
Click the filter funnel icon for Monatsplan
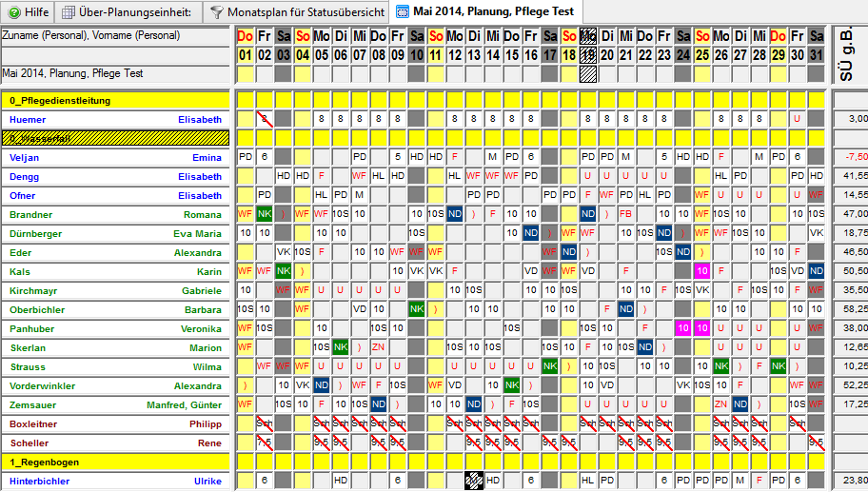[217, 12]
